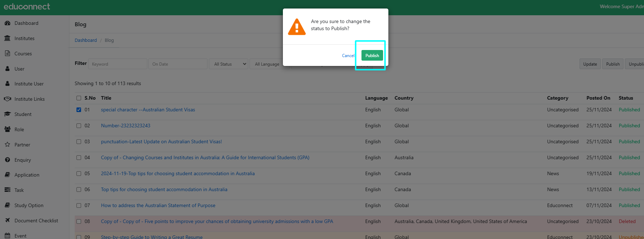Click the Update button
The width and height of the screenshot is (644, 239).
[x=590, y=64]
